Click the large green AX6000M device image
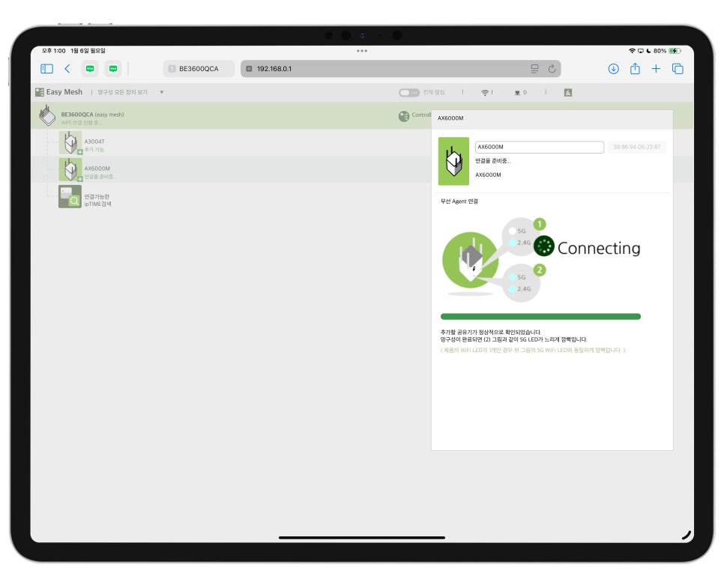The height and width of the screenshot is (588, 724). (453, 161)
